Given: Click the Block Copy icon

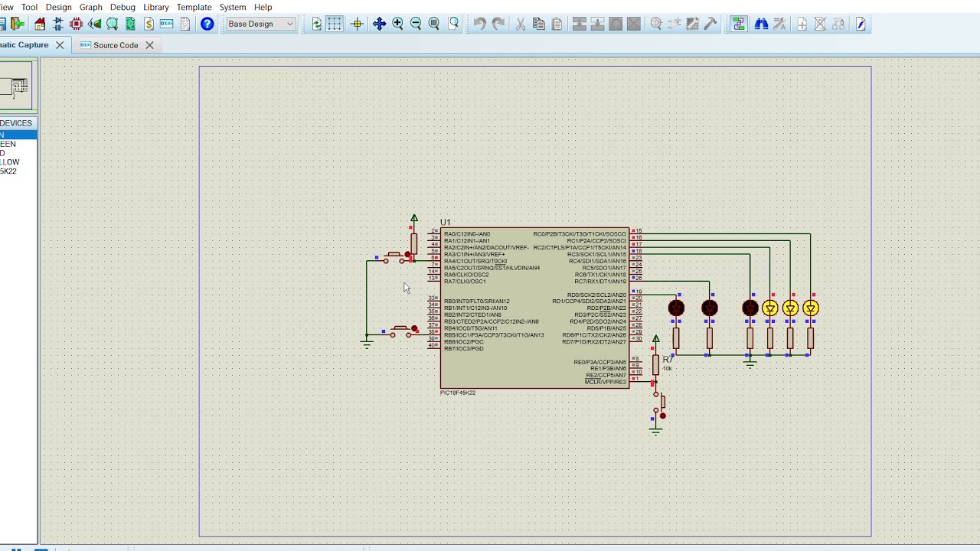Looking at the screenshot, I should click(580, 24).
